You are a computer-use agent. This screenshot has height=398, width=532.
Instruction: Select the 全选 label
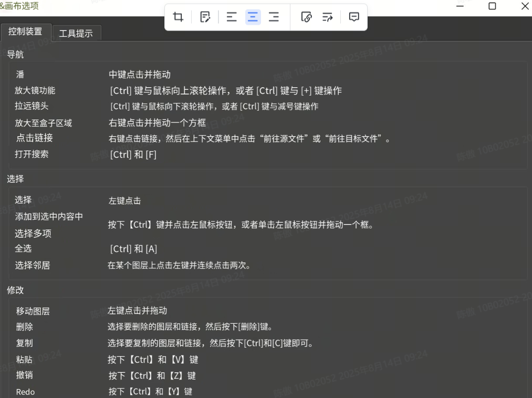pyautogui.click(x=23, y=249)
